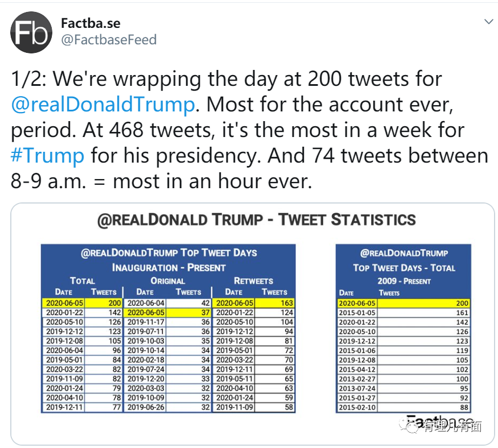Open the Factba.se profile avatar
The height and width of the screenshot is (448, 498).
tap(31, 32)
